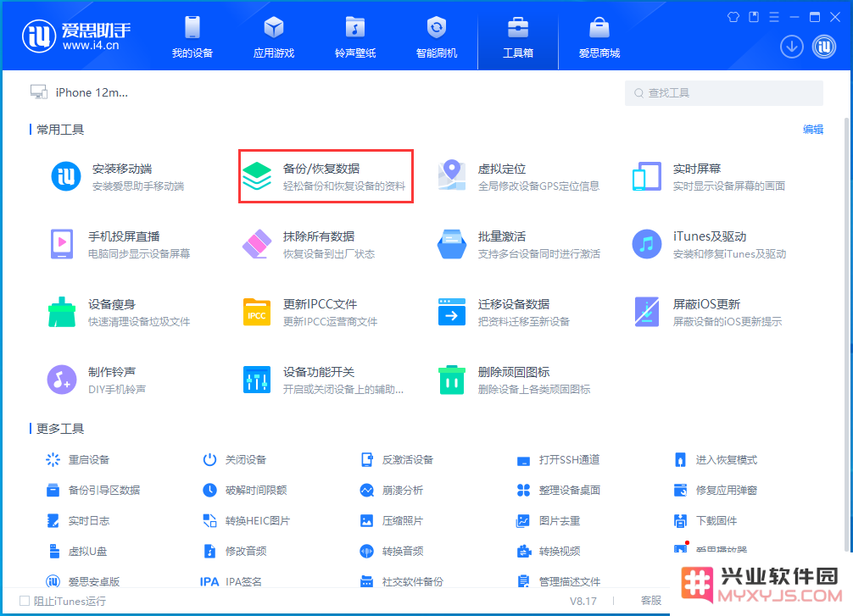Image resolution: width=853 pixels, height=616 pixels.
Task: Open 删除顽固图标 trash icon
Action: click(452, 380)
